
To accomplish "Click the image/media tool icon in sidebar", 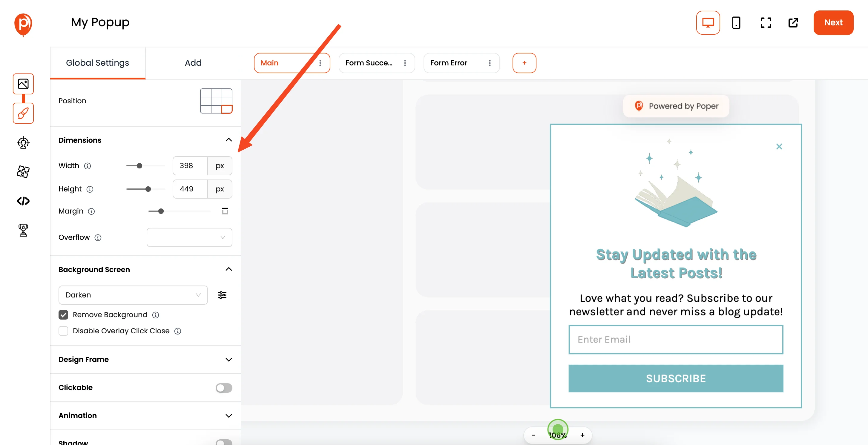I will click(x=23, y=83).
